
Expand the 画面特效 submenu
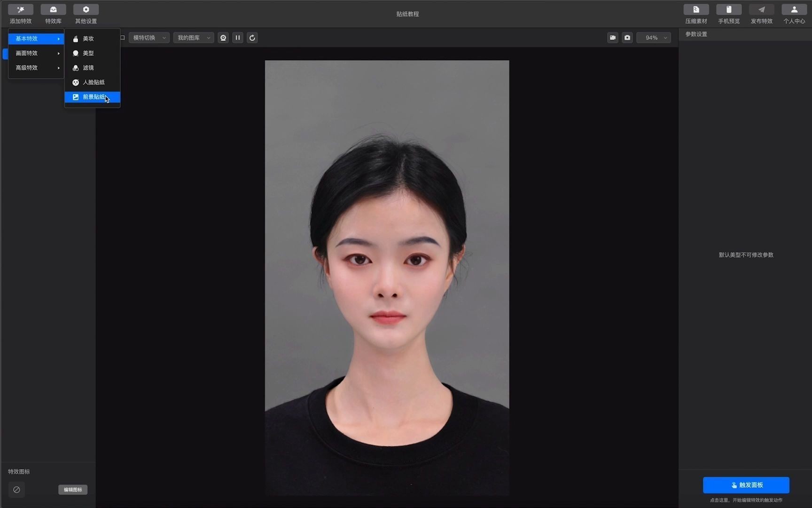coord(36,53)
